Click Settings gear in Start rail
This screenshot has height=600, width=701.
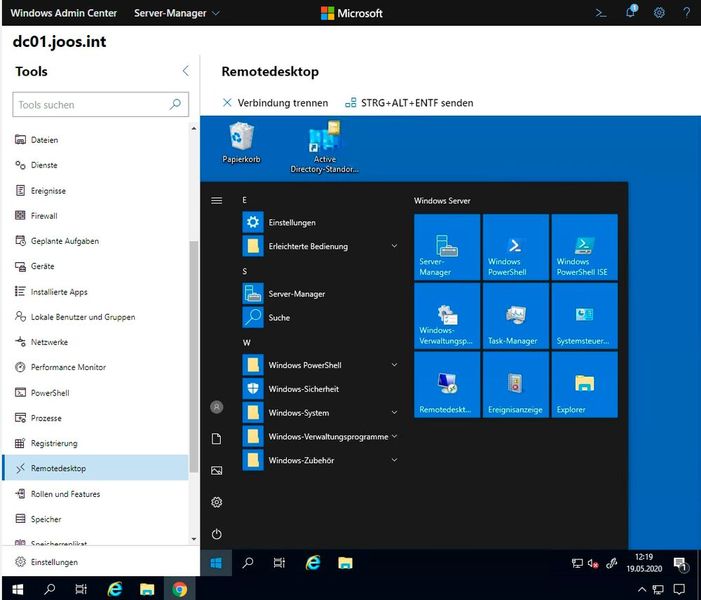pyautogui.click(x=217, y=502)
